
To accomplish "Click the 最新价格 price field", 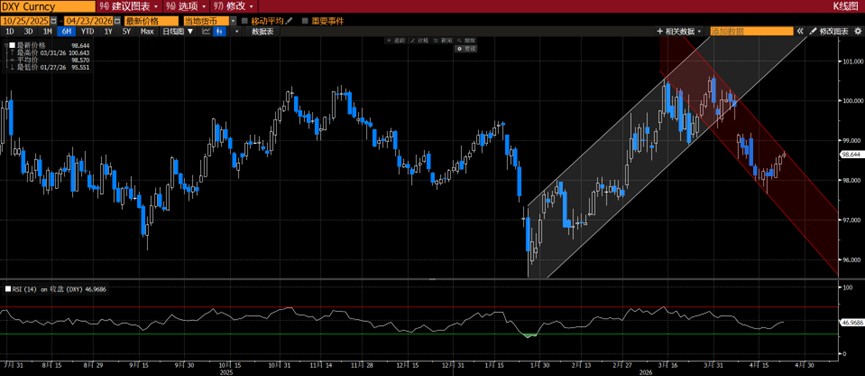I will pyautogui.click(x=151, y=20).
